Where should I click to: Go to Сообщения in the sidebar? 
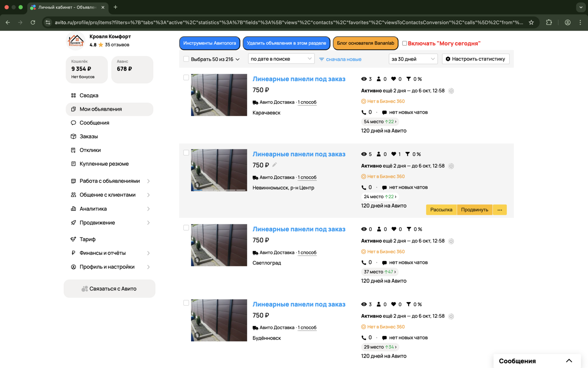[x=110, y=123]
